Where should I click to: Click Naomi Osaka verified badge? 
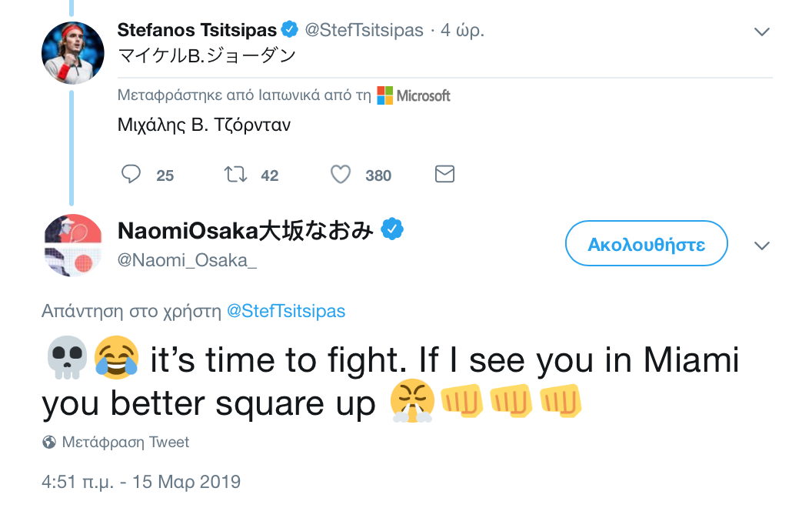click(x=393, y=229)
